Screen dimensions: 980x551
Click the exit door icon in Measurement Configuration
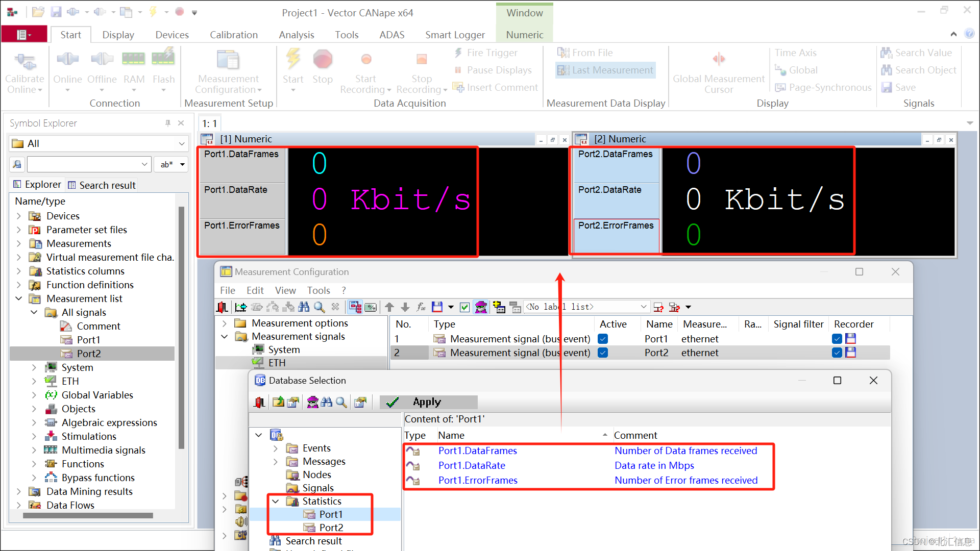[x=222, y=307]
